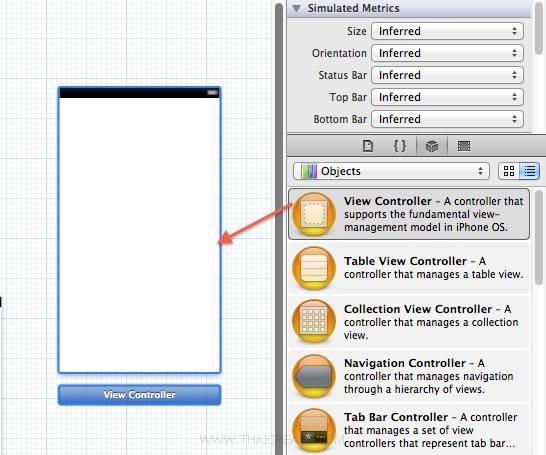Click the Tab Bar Controller icon
546x455 pixels.
[314, 430]
